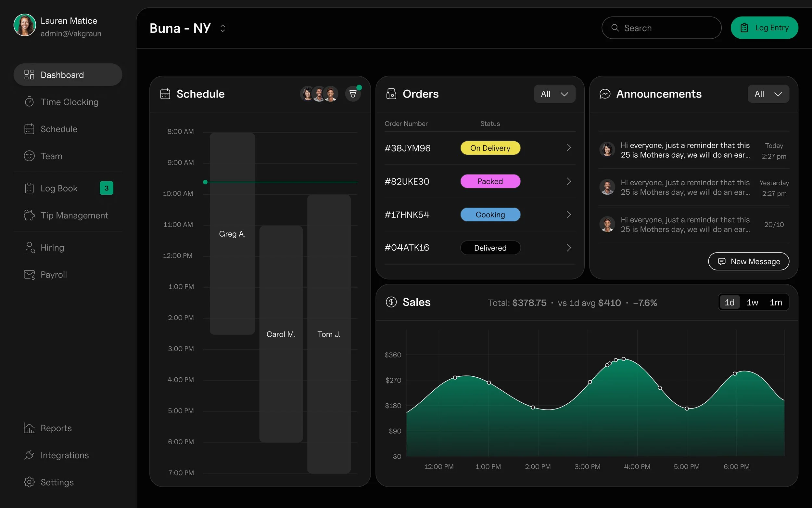Open the Log Book menu item
The image size is (812, 508).
[x=59, y=189]
